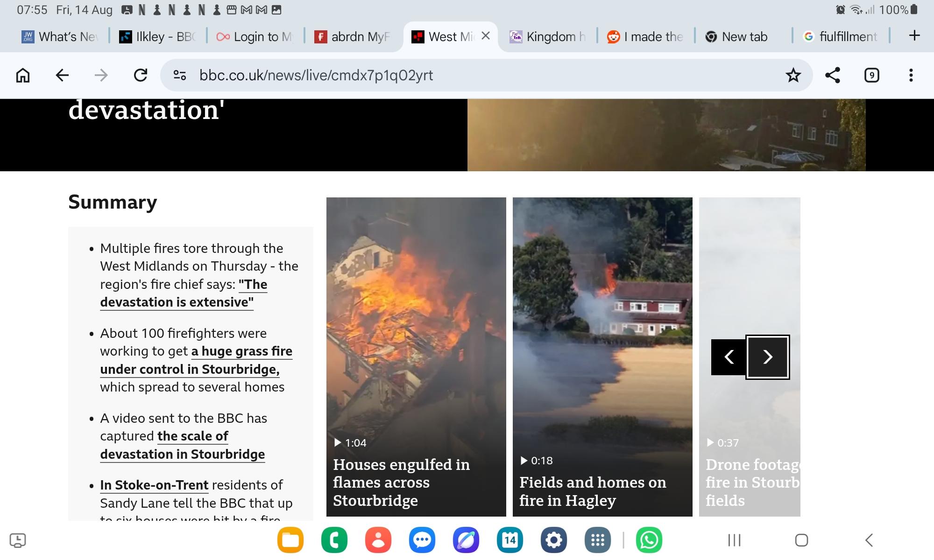This screenshot has height=560, width=934.
Task: Share the current page
Action: (x=833, y=75)
